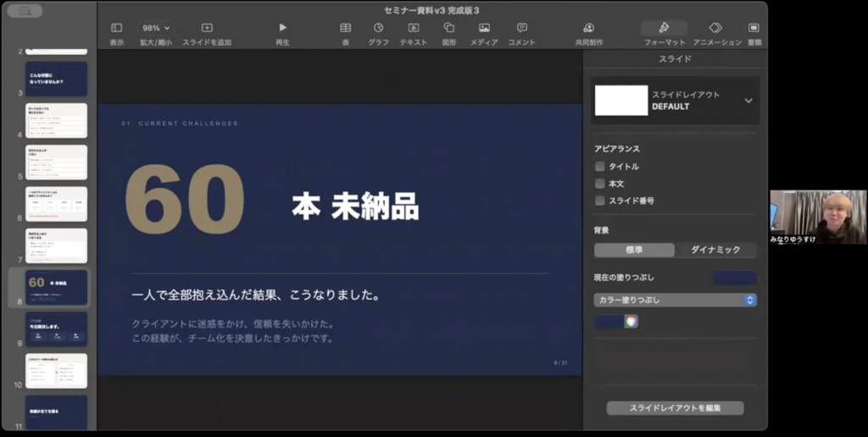The height and width of the screenshot is (437, 868).
Task: Open the メディア (Media) icon
Action: click(484, 28)
